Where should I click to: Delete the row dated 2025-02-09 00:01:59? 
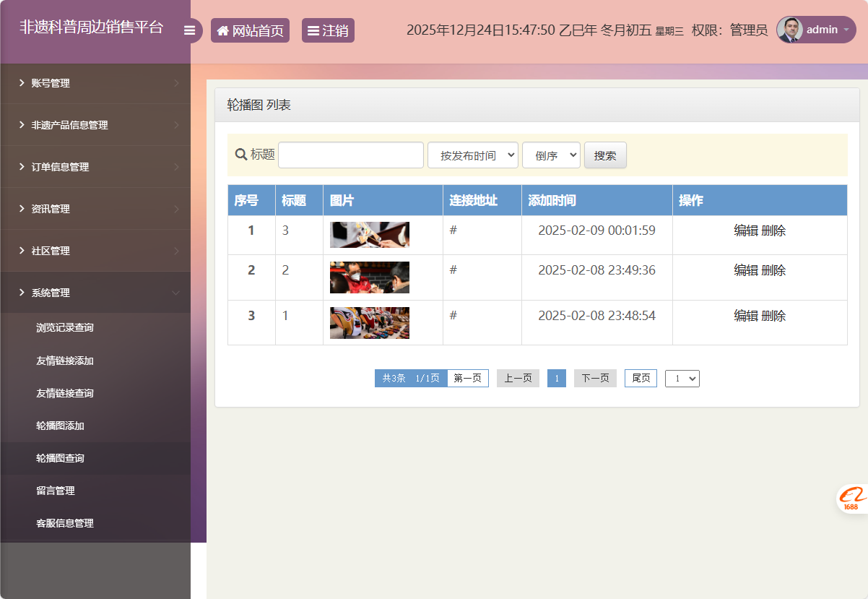[x=773, y=230]
